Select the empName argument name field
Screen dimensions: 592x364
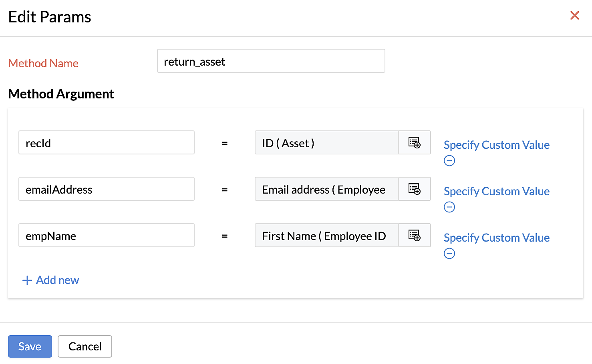pos(106,235)
